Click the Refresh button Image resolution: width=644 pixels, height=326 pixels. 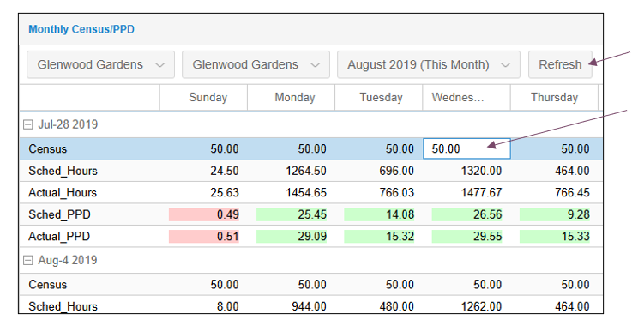click(x=560, y=64)
